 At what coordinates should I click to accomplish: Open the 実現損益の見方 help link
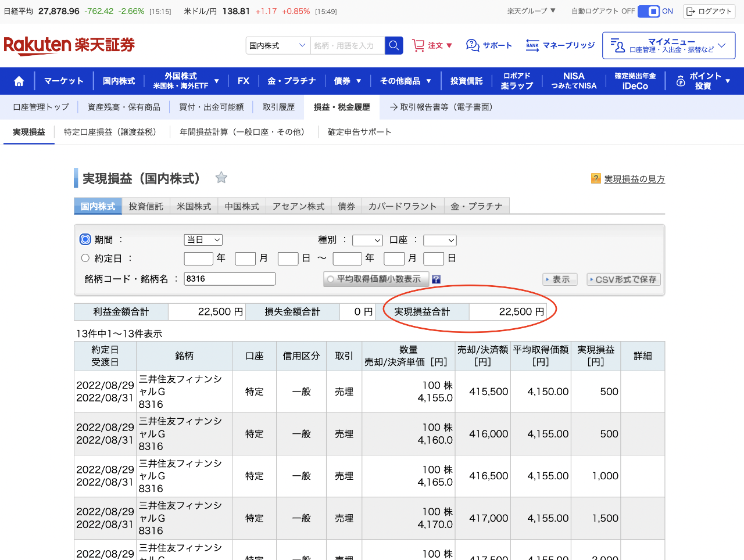634,179
